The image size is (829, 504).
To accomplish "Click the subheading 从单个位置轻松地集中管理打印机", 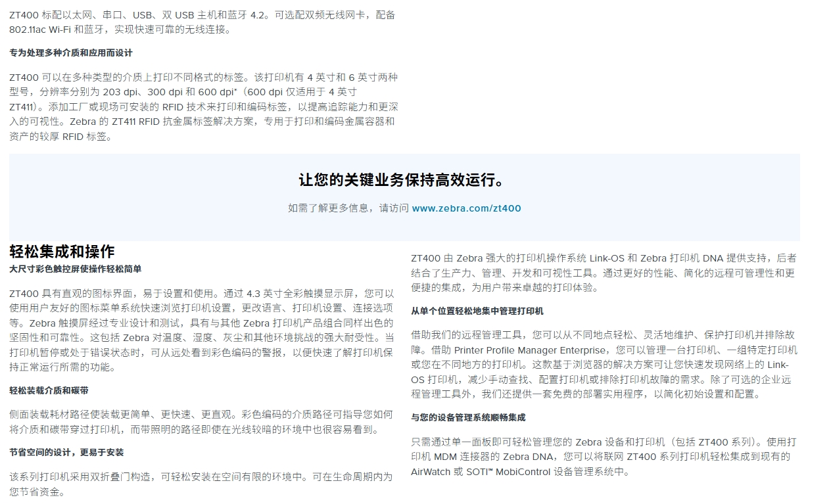I will [477, 311].
